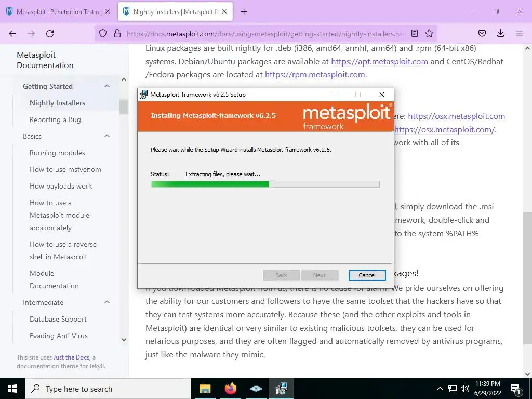Viewport: 532px width, 399px height.
Task: Open How to use msfvenom page
Action: [x=65, y=169]
